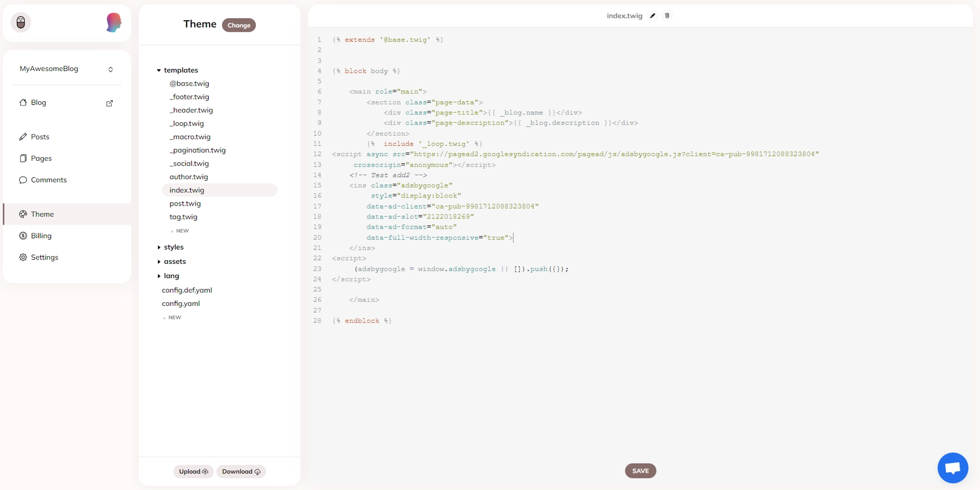Viewport: 980px width, 490px height.
Task: Click the Change theme button
Action: click(239, 25)
